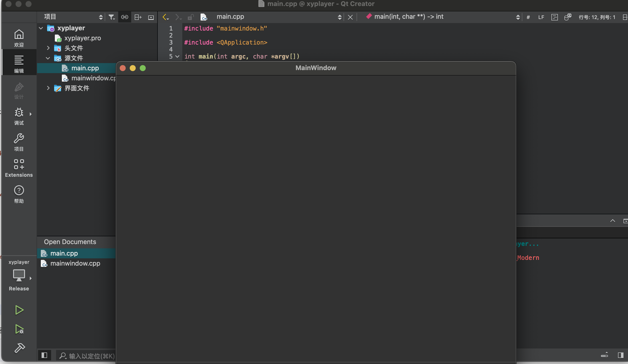The width and height of the screenshot is (628, 364).
Task: Switch to Debug mode in the sidebar
Action: click(x=19, y=116)
